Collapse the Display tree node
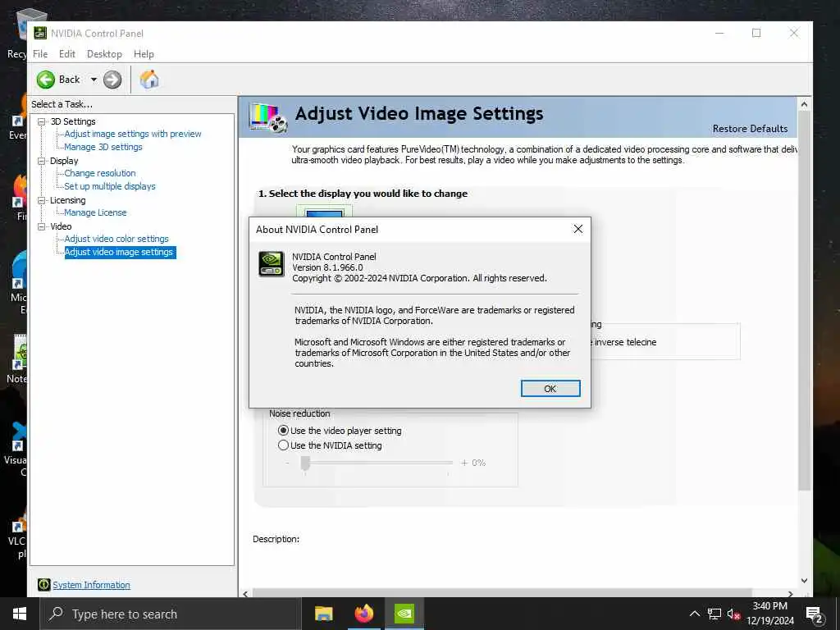The width and height of the screenshot is (840, 630). point(41,161)
